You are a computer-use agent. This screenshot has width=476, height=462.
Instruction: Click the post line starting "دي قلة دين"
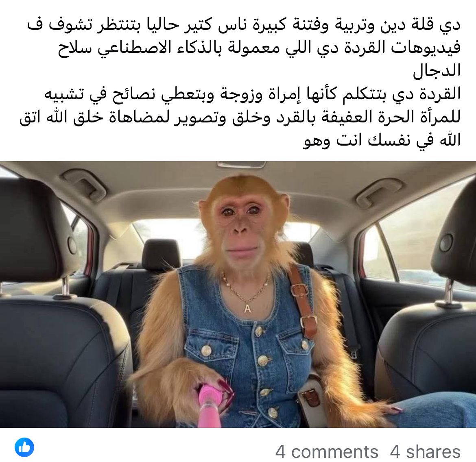(244, 26)
